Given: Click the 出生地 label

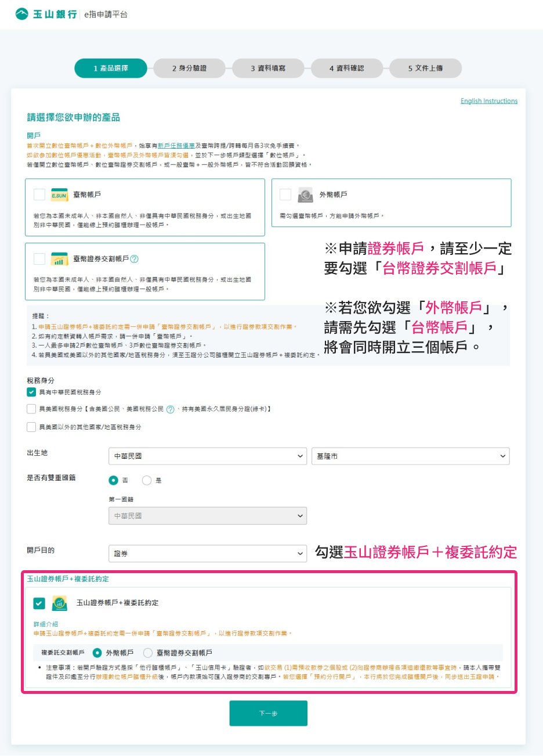Looking at the screenshot, I should coord(37,453).
